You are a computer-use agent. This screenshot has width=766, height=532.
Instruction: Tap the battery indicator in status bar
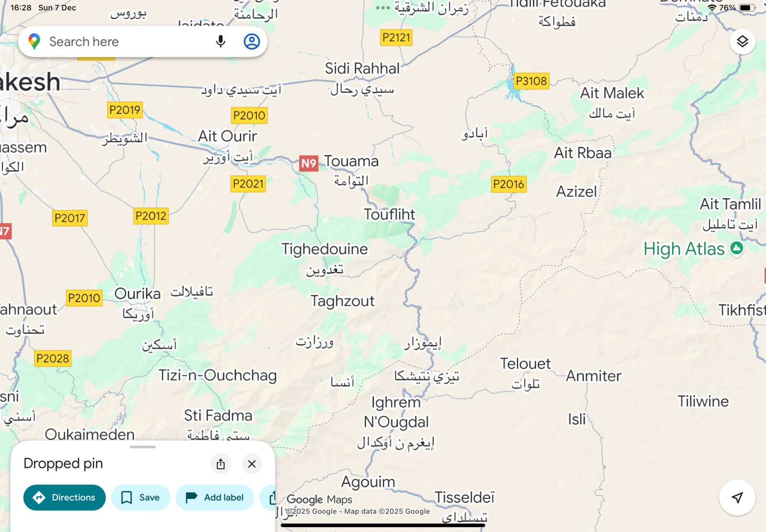pos(747,8)
